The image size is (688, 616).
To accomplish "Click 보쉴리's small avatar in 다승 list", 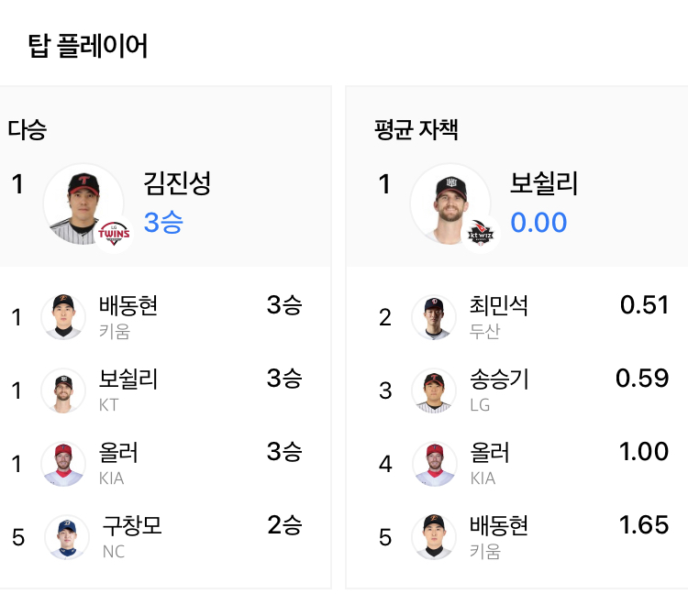I will point(63,390).
